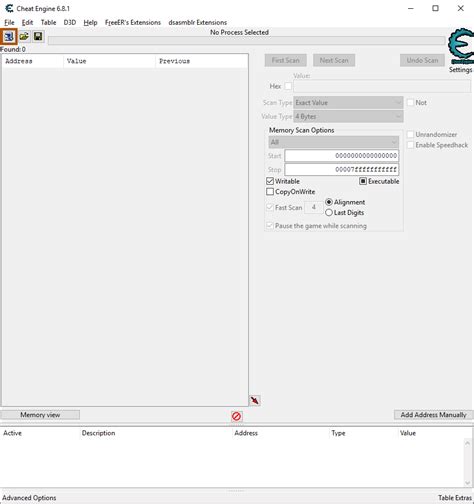Click the Description column header

click(98, 433)
